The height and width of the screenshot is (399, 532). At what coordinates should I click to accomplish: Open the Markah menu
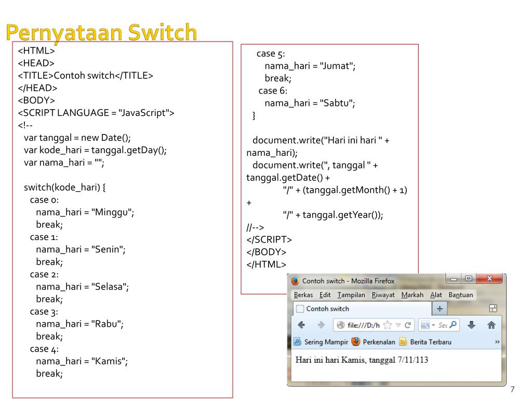pos(412,295)
